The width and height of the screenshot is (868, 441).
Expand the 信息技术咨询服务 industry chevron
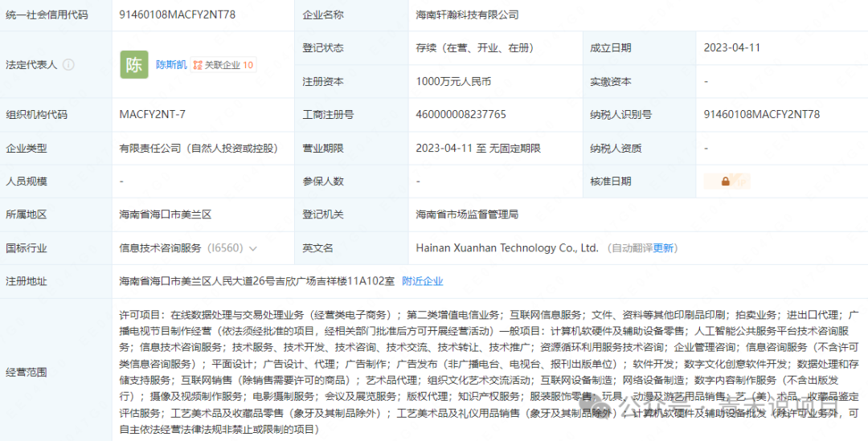point(253,248)
